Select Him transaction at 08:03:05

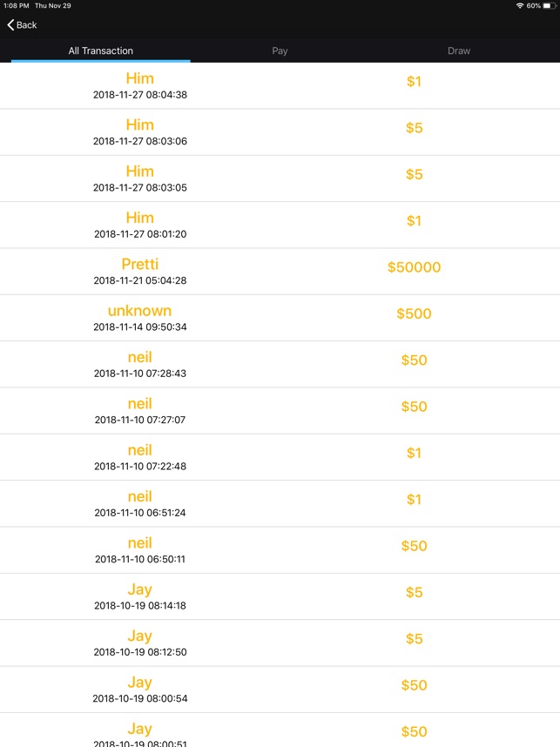[x=280, y=178]
